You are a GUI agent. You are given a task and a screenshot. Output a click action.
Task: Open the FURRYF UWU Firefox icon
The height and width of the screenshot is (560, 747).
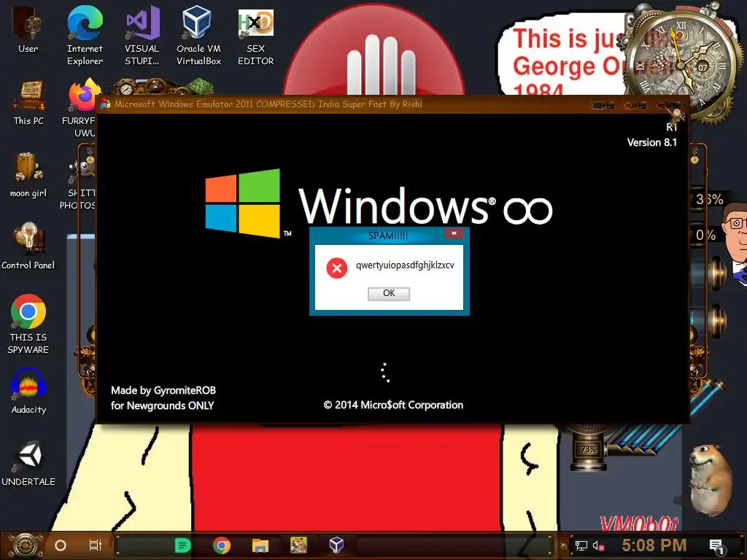coord(81,107)
